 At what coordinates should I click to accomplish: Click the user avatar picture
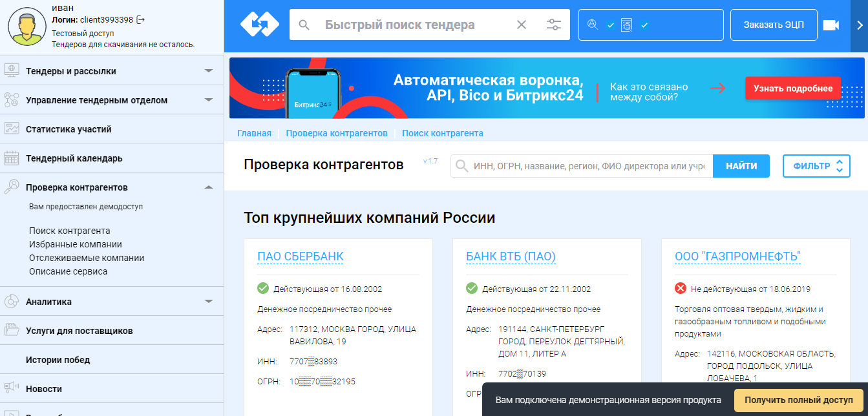(x=26, y=26)
